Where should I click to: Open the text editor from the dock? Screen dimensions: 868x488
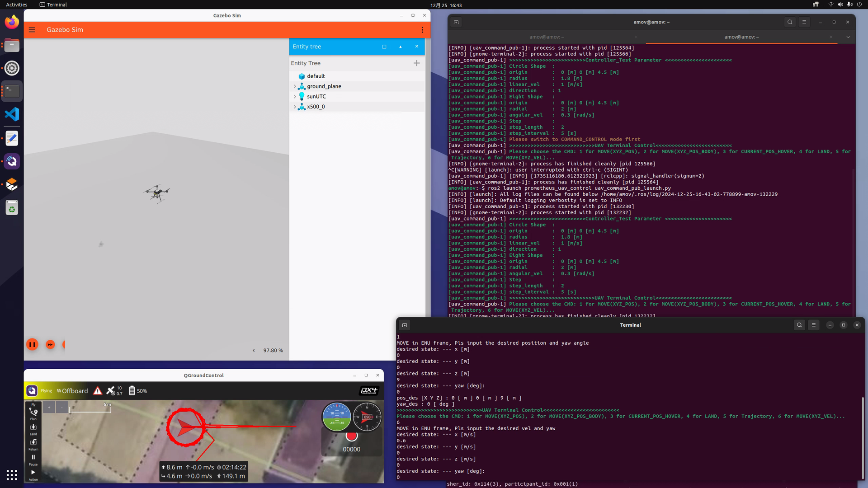(x=12, y=138)
